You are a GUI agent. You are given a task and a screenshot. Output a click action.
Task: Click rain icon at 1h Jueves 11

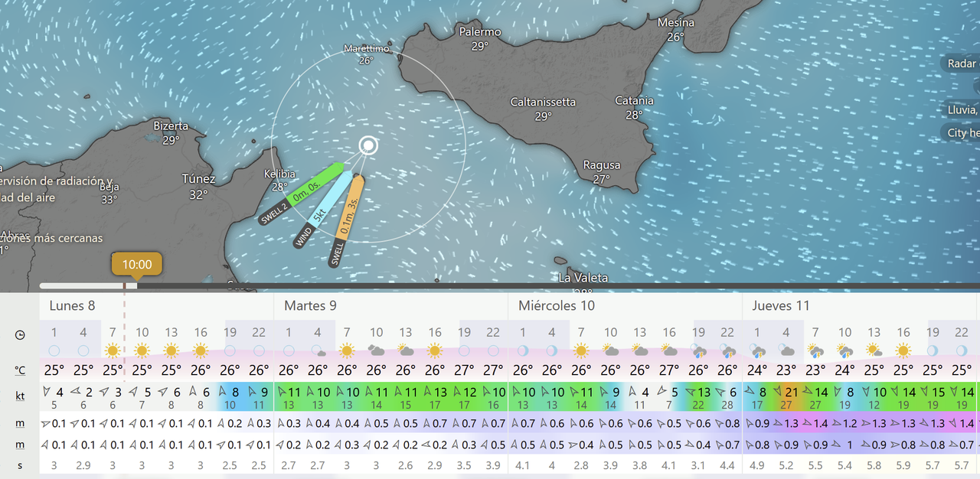757,351
